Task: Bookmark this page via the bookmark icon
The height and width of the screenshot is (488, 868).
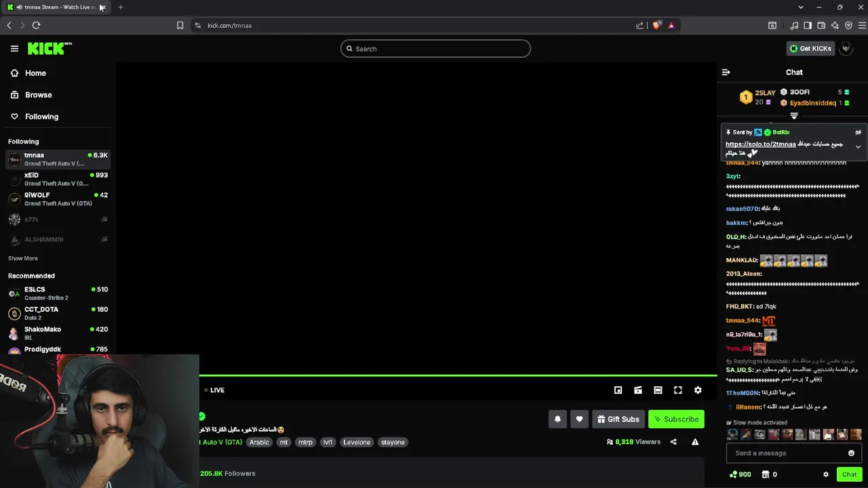Action: (180, 25)
